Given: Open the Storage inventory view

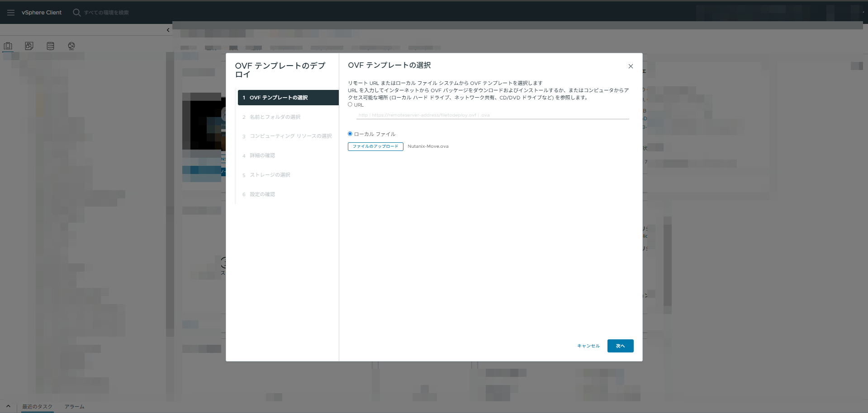Looking at the screenshot, I should [51, 46].
